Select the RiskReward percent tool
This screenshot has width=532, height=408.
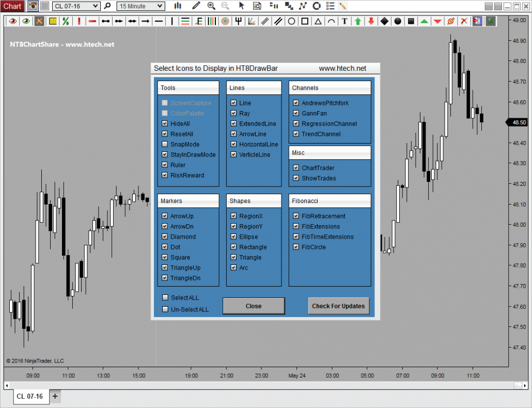(x=66, y=21)
